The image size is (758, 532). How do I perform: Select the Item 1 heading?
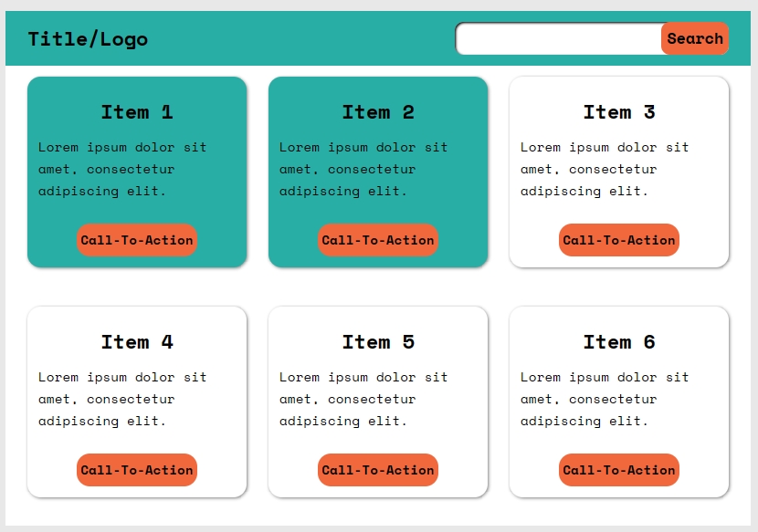coord(137,112)
